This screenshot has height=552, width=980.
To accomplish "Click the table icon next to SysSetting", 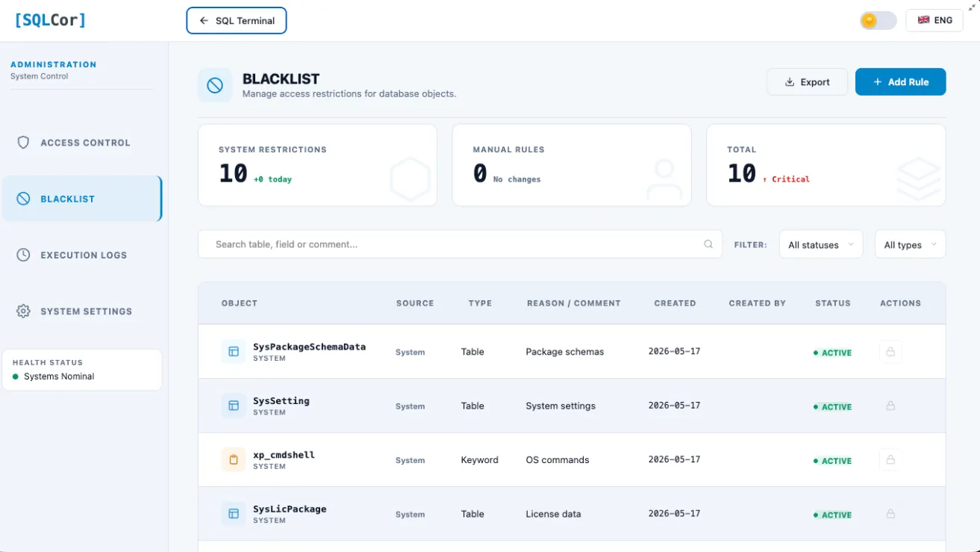I will [x=234, y=406].
